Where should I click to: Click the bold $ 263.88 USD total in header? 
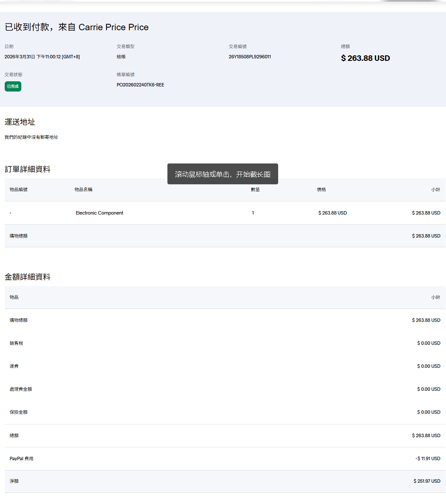click(365, 58)
